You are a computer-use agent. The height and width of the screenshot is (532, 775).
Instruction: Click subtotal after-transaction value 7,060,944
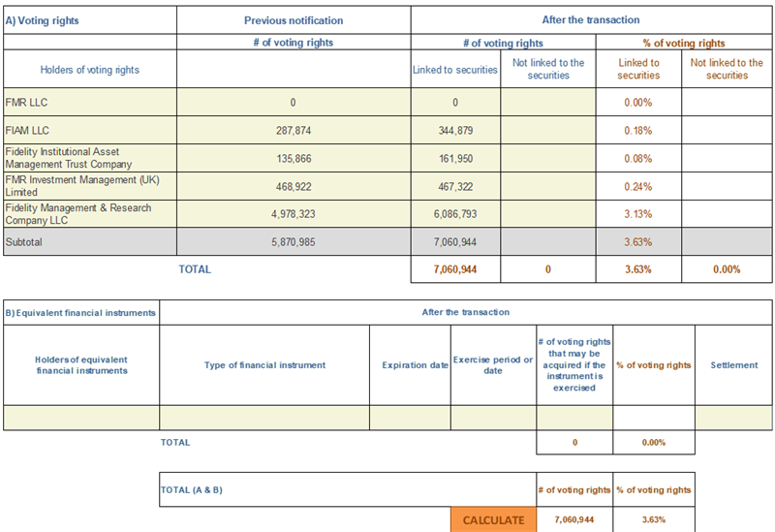[x=455, y=241]
